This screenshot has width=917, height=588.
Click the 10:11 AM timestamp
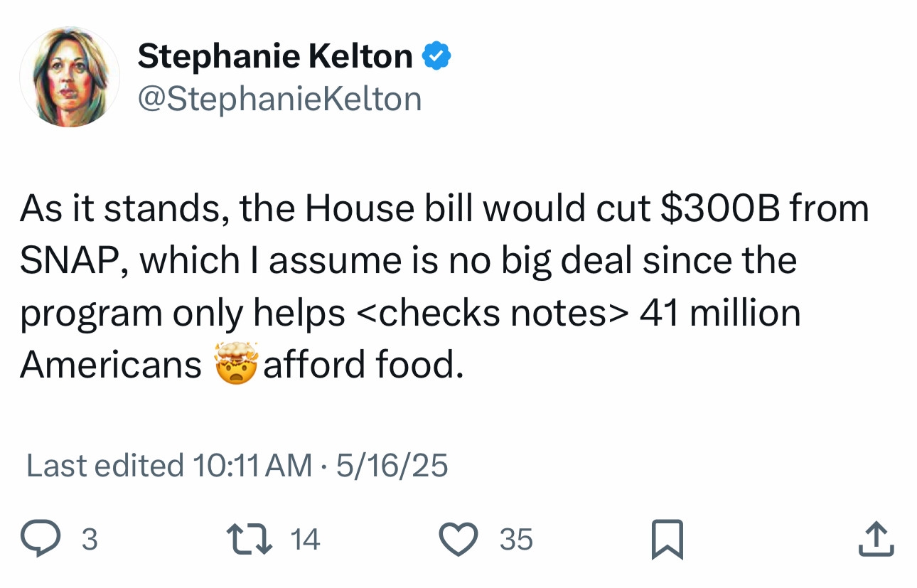pos(252,466)
